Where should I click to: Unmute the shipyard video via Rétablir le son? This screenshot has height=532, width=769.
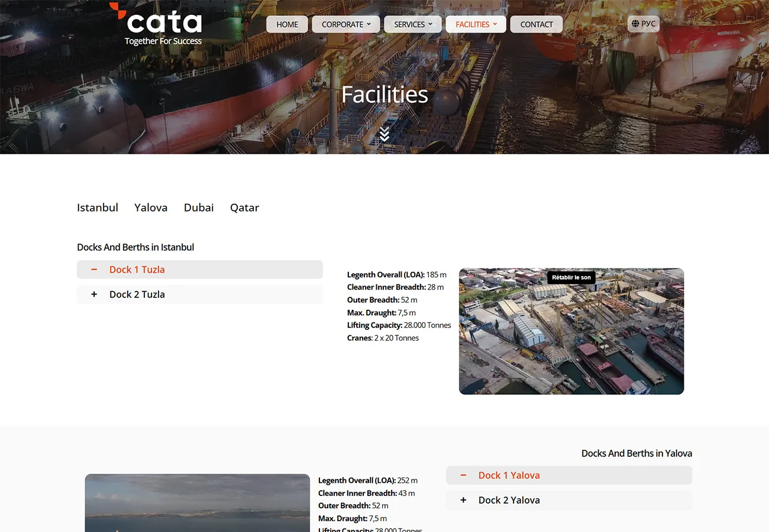tap(570, 277)
